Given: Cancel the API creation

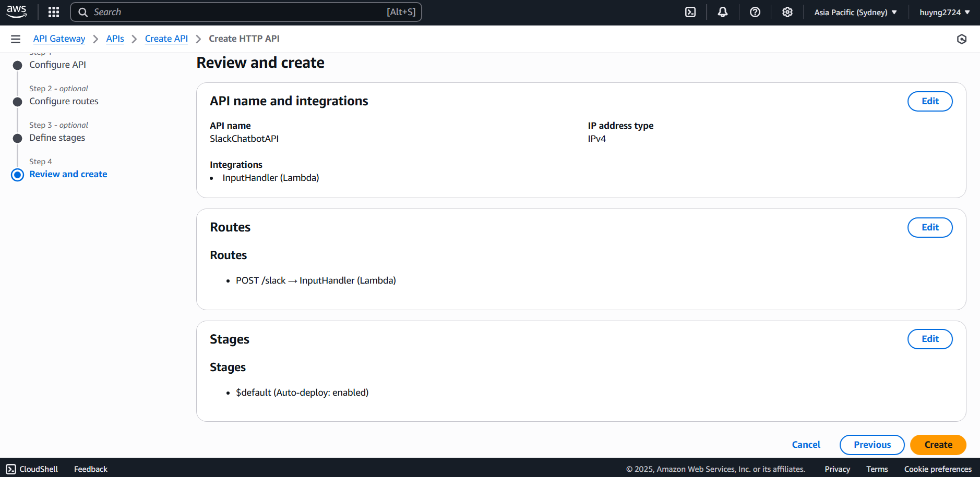Looking at the screenshot, I should point(806,445).
